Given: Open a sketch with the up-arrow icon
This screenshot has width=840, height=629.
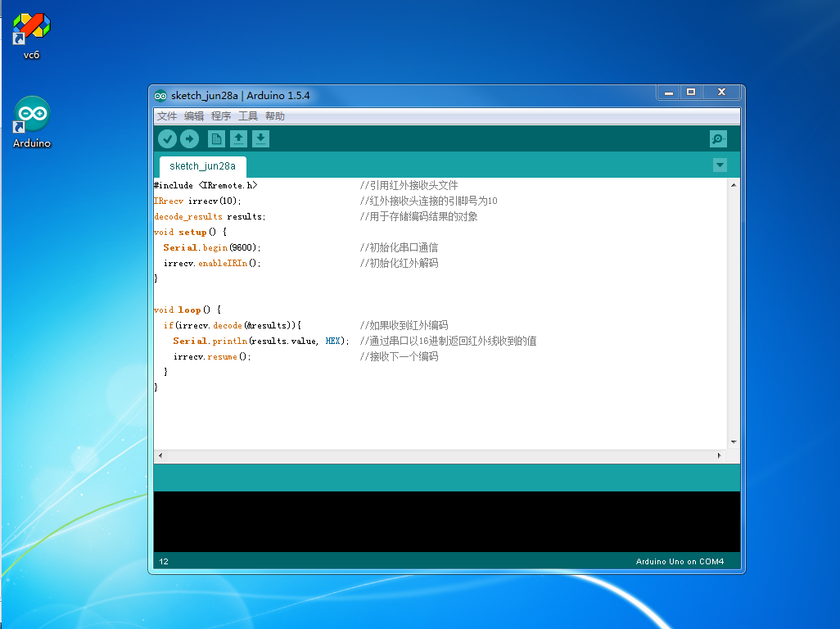Looking at the screenshot, I should point(238,139).
